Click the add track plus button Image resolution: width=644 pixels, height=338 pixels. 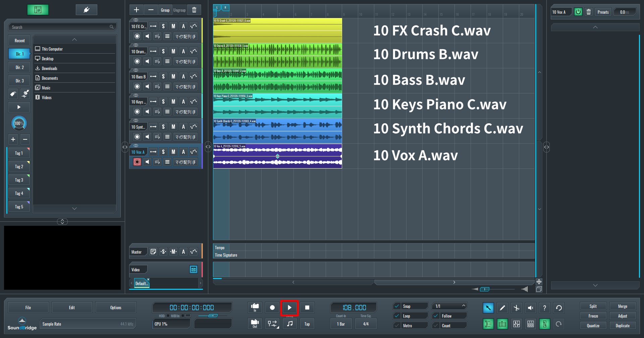click(137, 10)
